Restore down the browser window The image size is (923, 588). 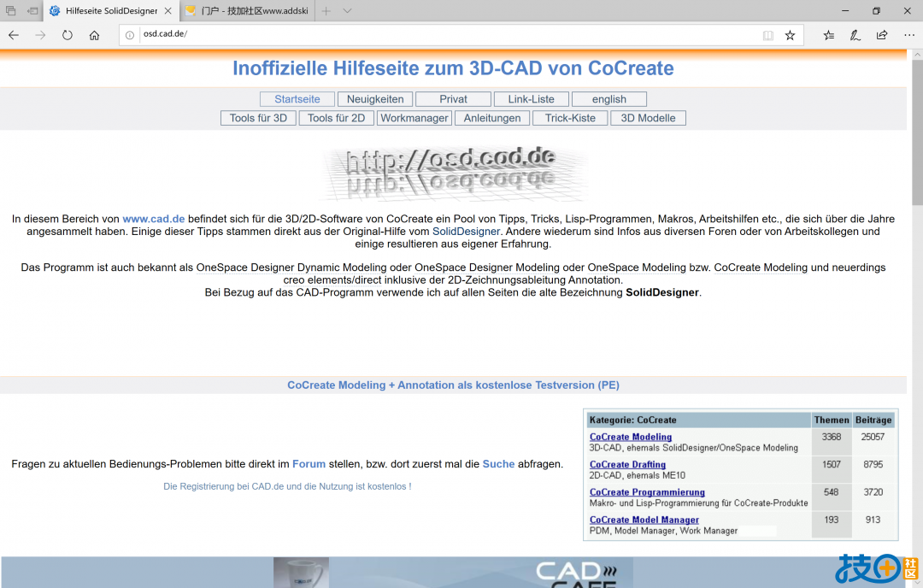pos(877,10)
